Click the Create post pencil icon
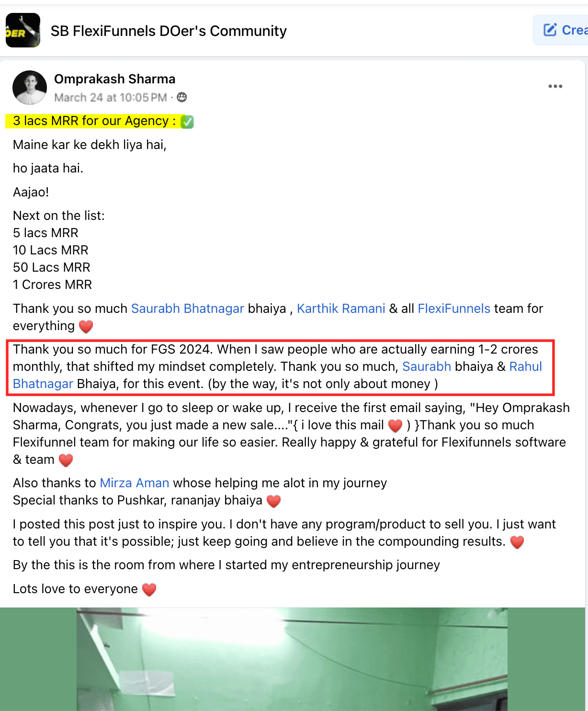This screenshot has width=588, height=711. click(x=550, y=30)
